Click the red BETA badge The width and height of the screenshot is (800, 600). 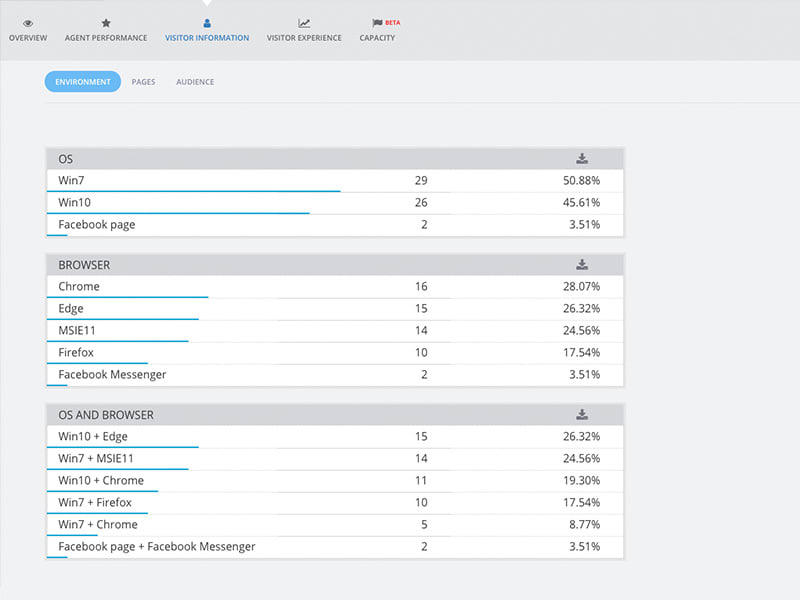[392, 22]
